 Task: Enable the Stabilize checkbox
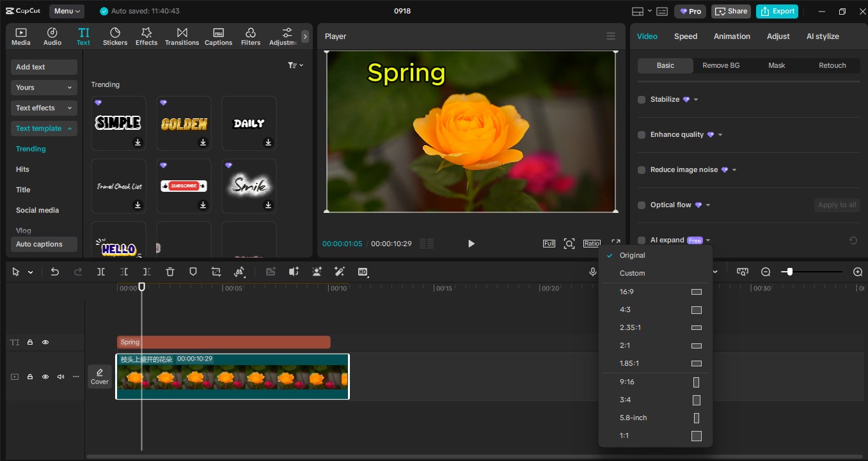pos(641,100)
